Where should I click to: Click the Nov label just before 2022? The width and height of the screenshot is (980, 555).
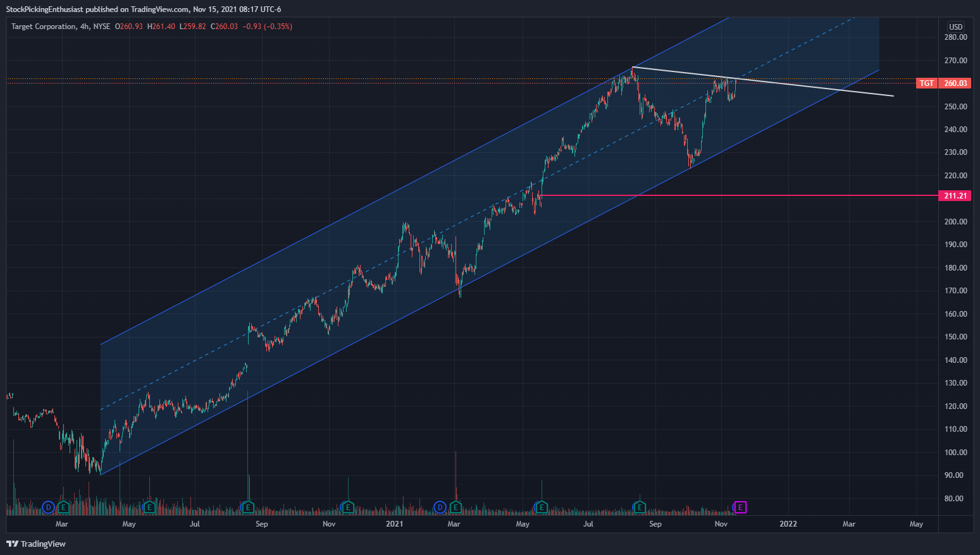tap(721, 524)
